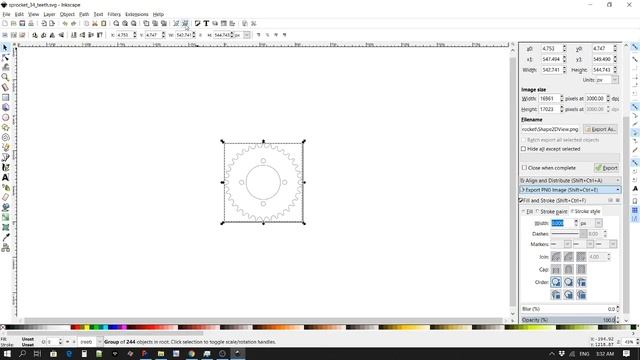
Task: Switch to the Fill tab
Action: 528,211
